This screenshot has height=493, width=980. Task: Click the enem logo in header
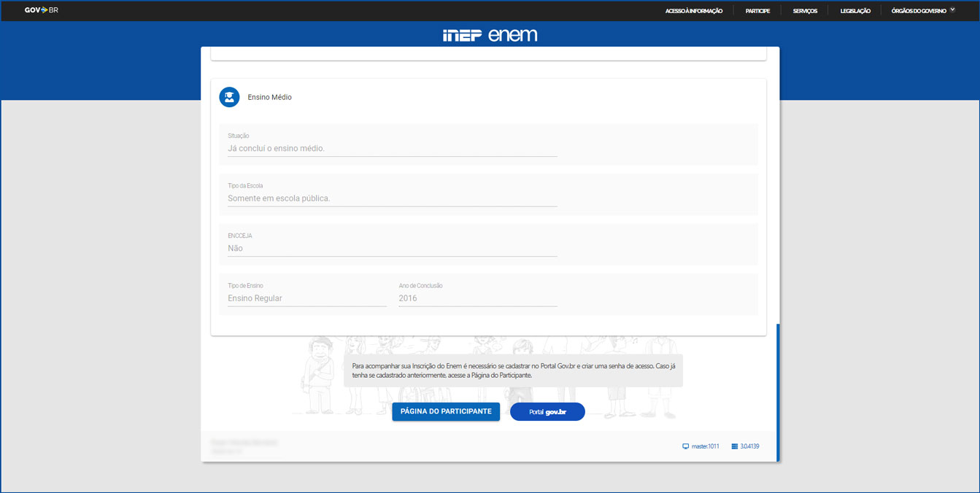tap(512, 35)
